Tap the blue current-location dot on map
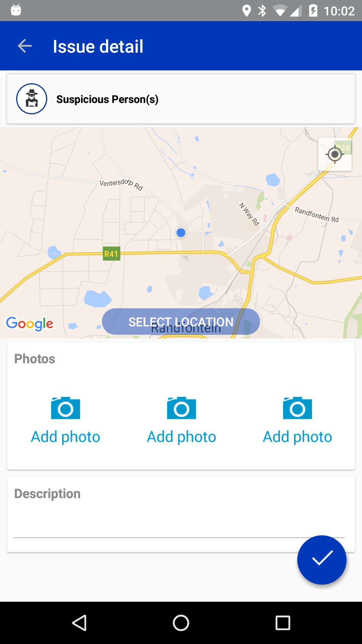This screenshot has width=362, height=644. [x=181, y=232]
